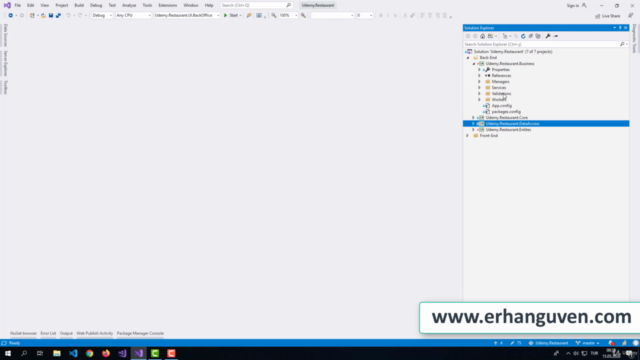Toggle Underline formatting in toolbar
Image resolution: width=640 pixels, height=360 pixels.
[395, 16]
